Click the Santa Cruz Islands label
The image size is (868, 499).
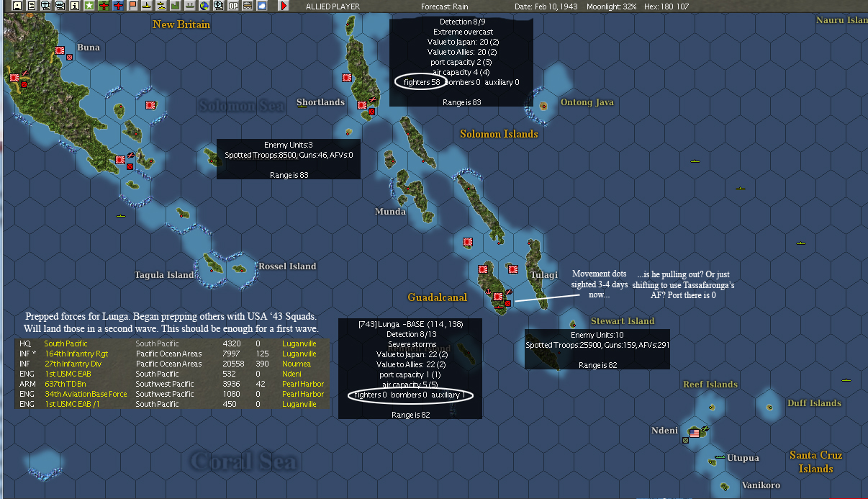point(815,462)
